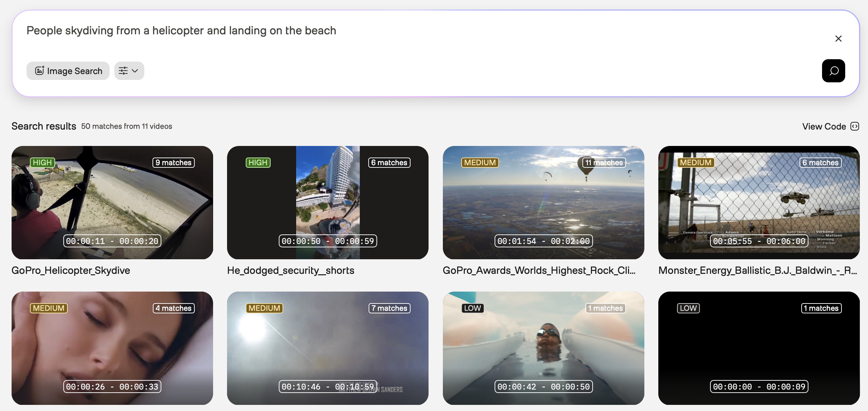
Task: Click GoPro_Helicopter_Skydive title text
Action: pos(71,270)
